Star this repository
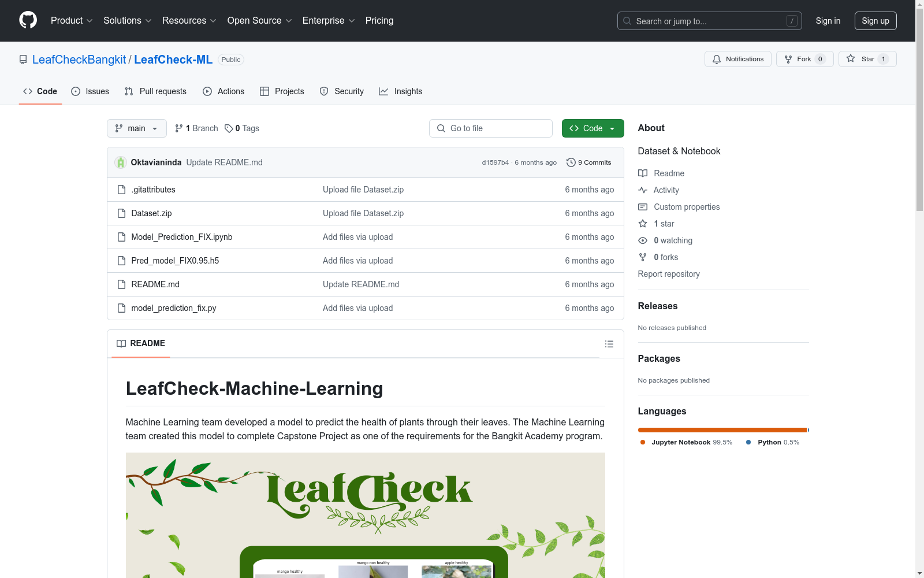924x578 pixels. pyautogui.click(x=867, y=59)
